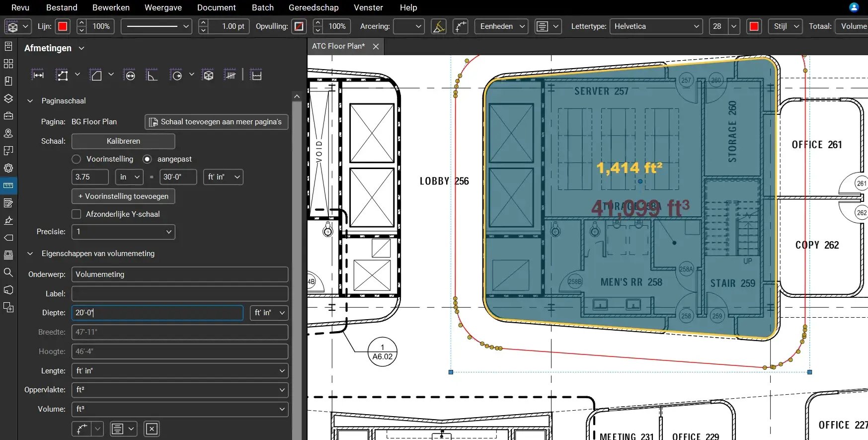Open the Spaces location panel in sidebar

click(8, 133)
